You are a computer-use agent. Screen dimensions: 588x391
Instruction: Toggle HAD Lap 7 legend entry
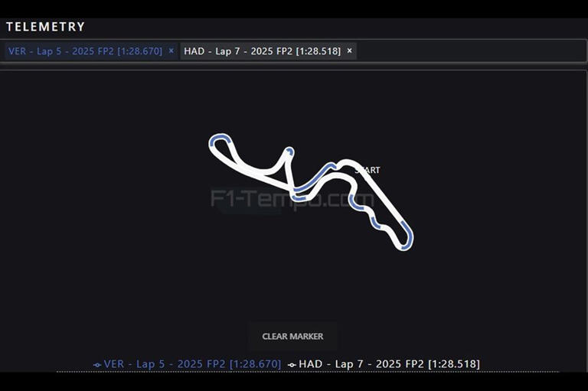coord(389,364)
